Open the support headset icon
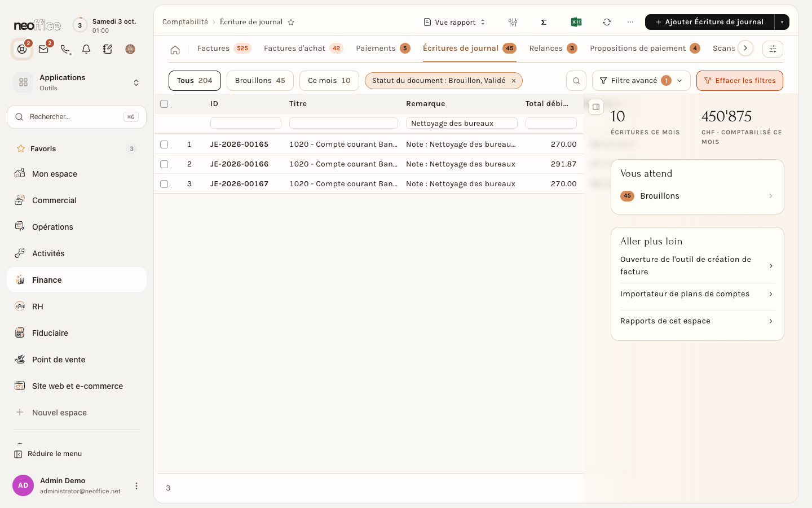 (22, 49)
